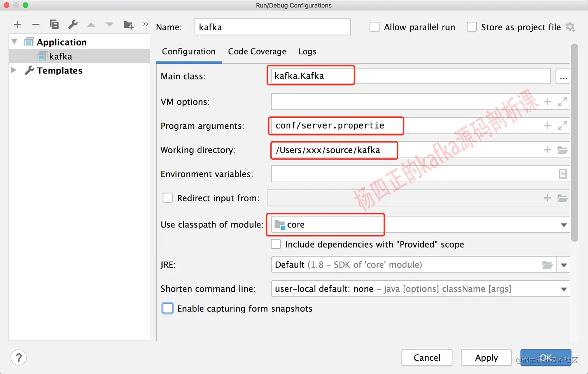The image size is (588, 374).
Task: Confirm with the OK button
Action: pos(546,358)
